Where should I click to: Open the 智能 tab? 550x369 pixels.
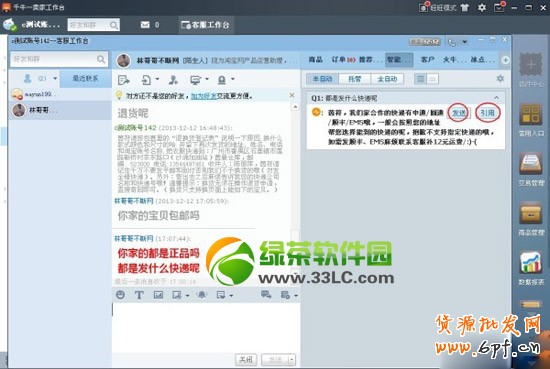[399, 60]
